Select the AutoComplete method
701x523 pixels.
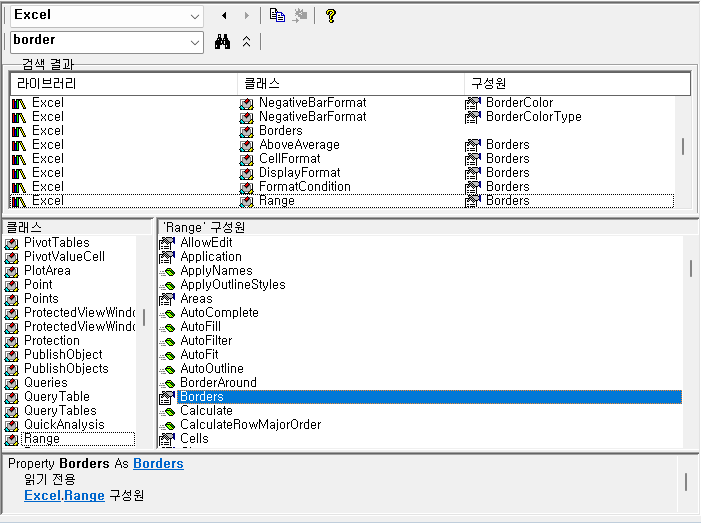[219, 313]
